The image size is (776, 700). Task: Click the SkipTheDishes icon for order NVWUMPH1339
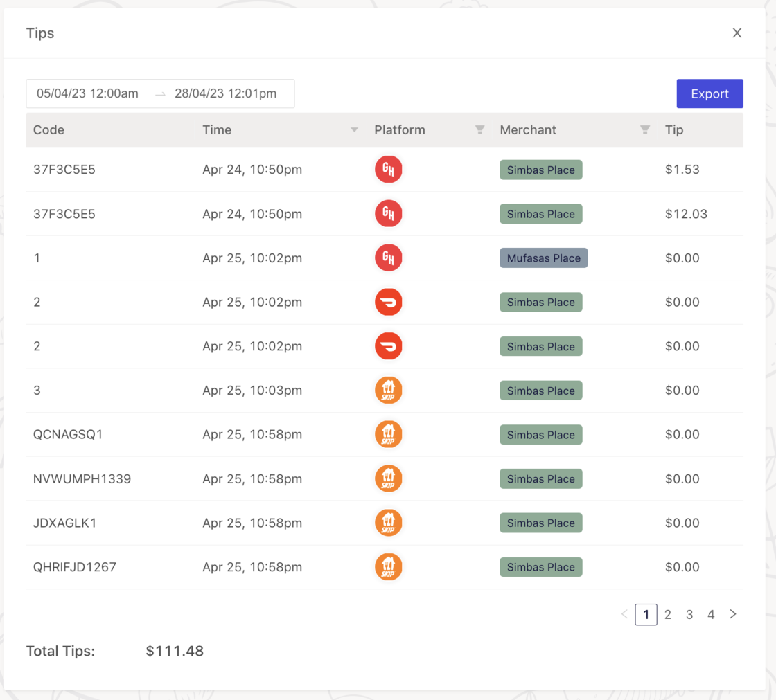[388, 478]
